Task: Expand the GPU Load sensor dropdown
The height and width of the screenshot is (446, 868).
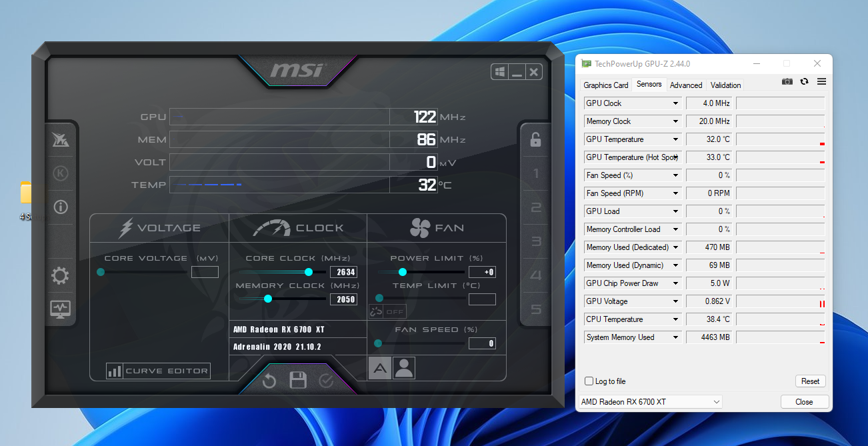Action: 675,211
